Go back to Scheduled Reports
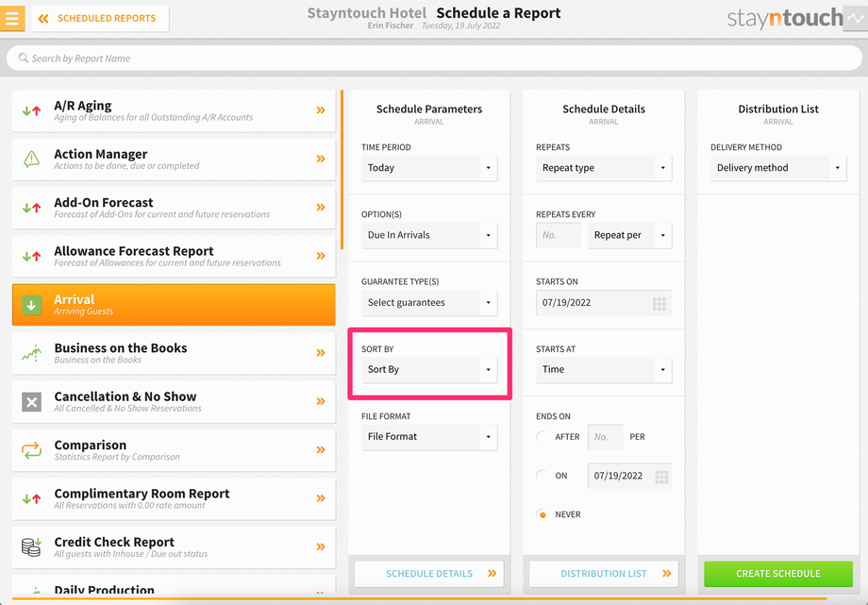The image size is (868, 605). (x=100, y=18)
